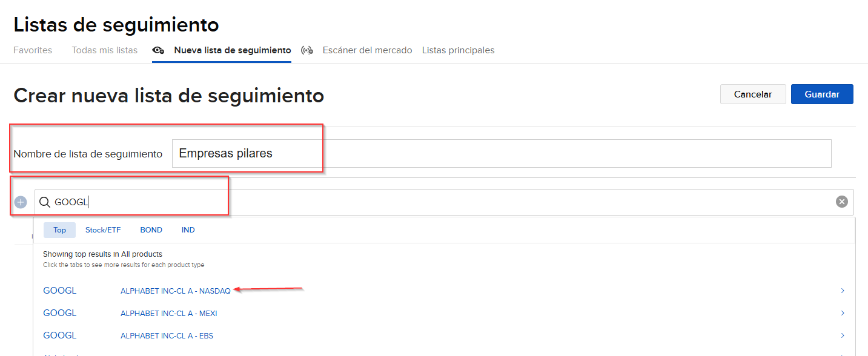Switch to the Stock/ETF filter
The width and height of the screenshot is (868, 356).
click(x=103, y=229)
